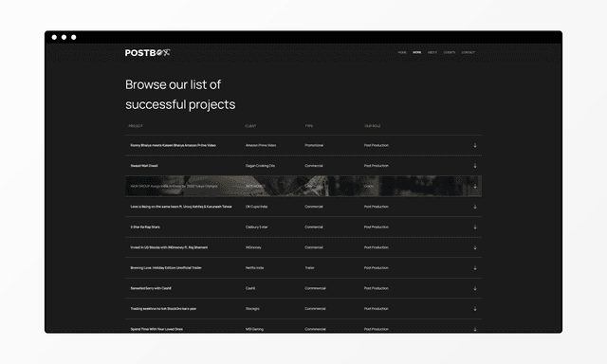Click 'Commercial' in the Gagan Cooking Oils row

314,166
